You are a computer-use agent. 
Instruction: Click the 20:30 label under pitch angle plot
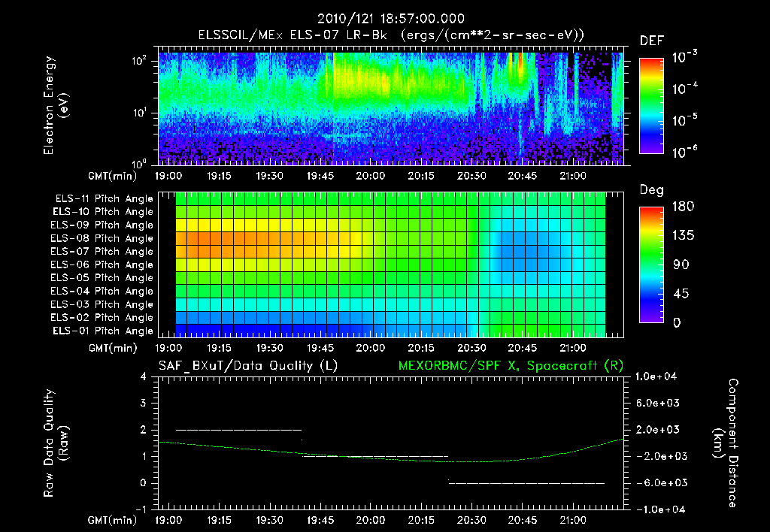[472, 348]
